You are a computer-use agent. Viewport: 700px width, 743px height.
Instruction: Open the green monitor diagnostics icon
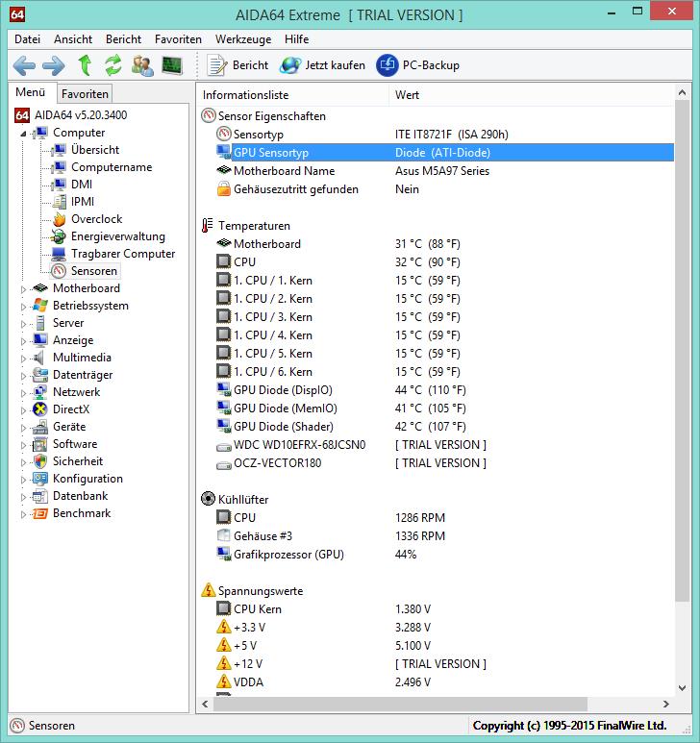coord(171,65)
